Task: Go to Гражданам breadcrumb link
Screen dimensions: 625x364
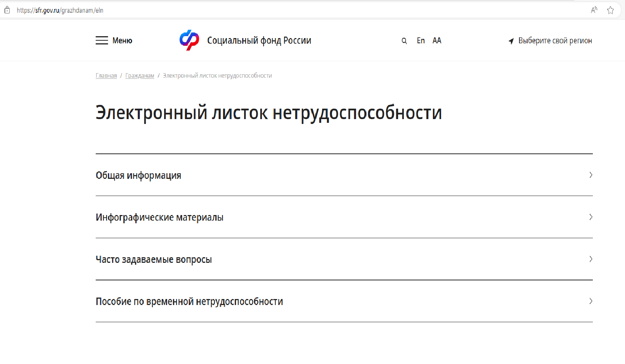Action: pyautogui.click(x=140, y=75)
